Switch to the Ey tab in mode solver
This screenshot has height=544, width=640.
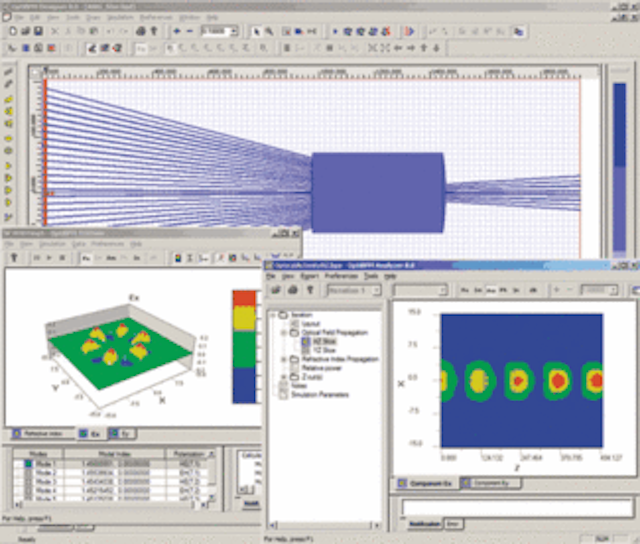122,434
